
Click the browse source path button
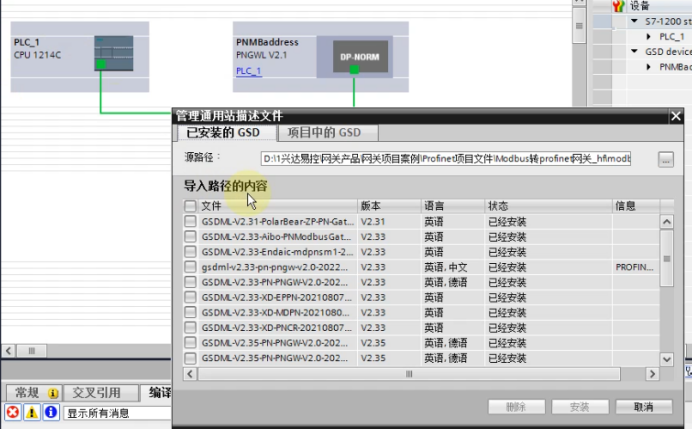pos(666,159)
